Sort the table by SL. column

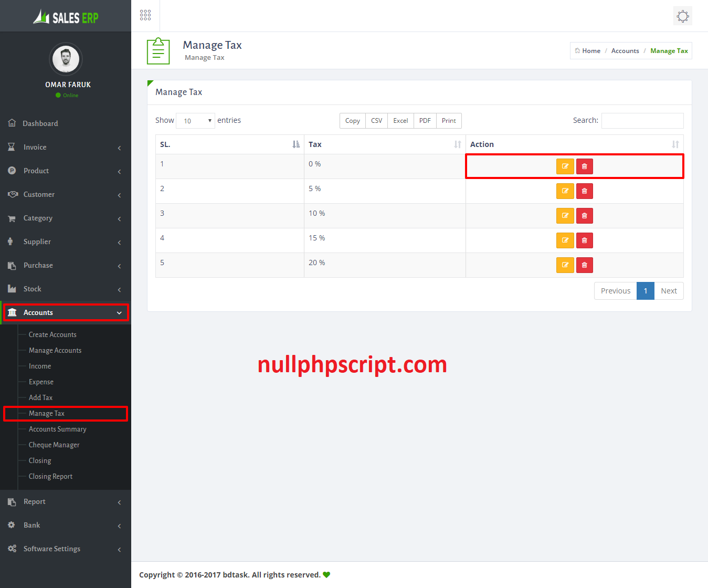coord(296,144)
